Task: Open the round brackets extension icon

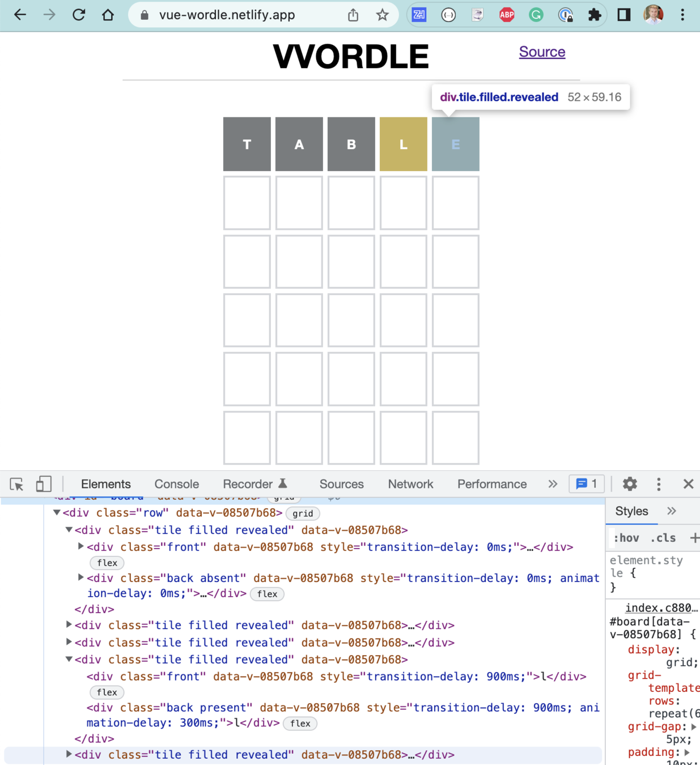Action: (448, 15)
